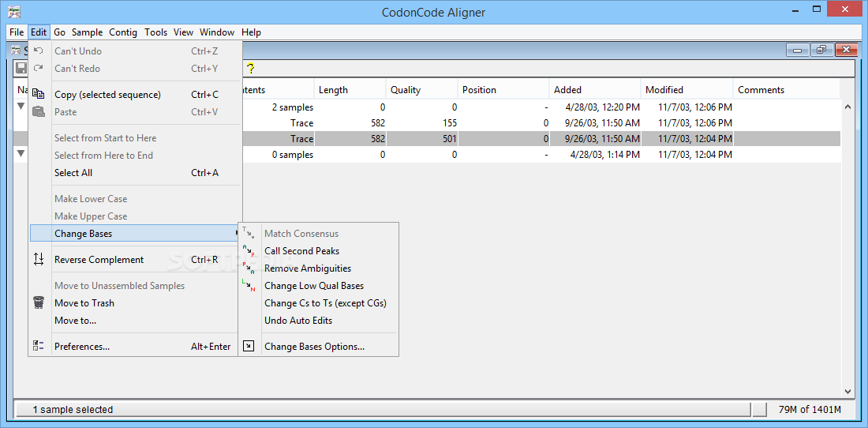This screenshot has width=868, height=428.
Task: Select Change Low Qual Bases
Action: pos(318,286)
